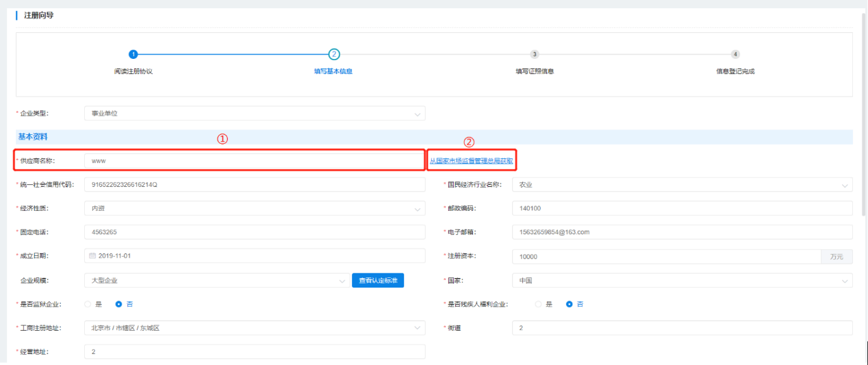Open the 经济性质 dropdown
Screen dimensions: 868x365
(254, 208)
